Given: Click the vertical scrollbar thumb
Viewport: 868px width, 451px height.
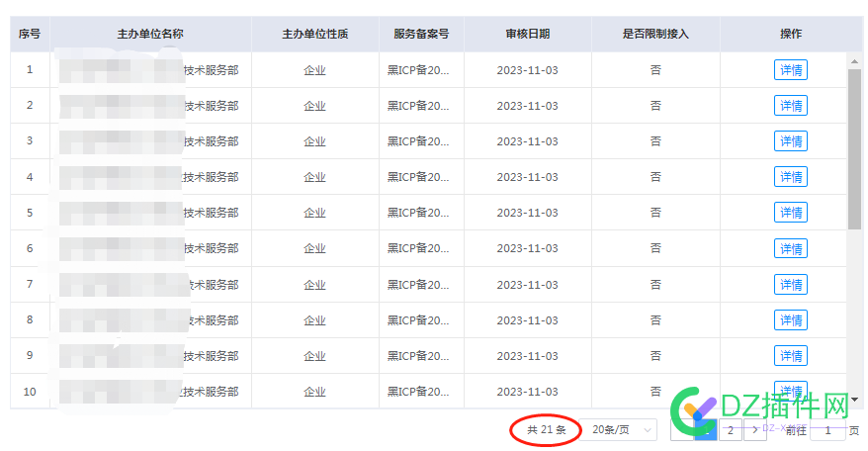Looking at the screenshot, I should [855, 148].
